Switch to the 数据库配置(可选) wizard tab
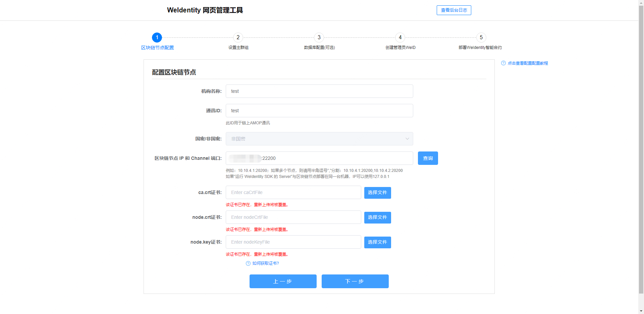Viewport: 644px width, 314px height. click(x=319, y=48)
